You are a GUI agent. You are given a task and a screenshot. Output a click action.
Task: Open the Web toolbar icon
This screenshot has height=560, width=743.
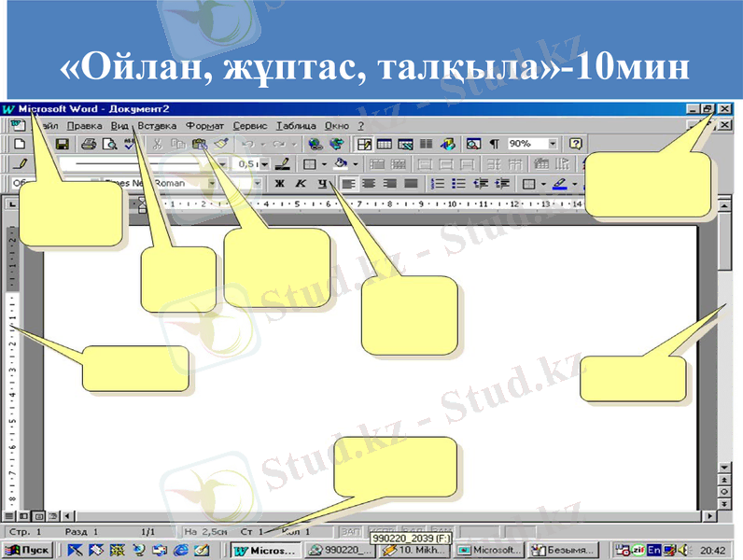click(337, 144)
